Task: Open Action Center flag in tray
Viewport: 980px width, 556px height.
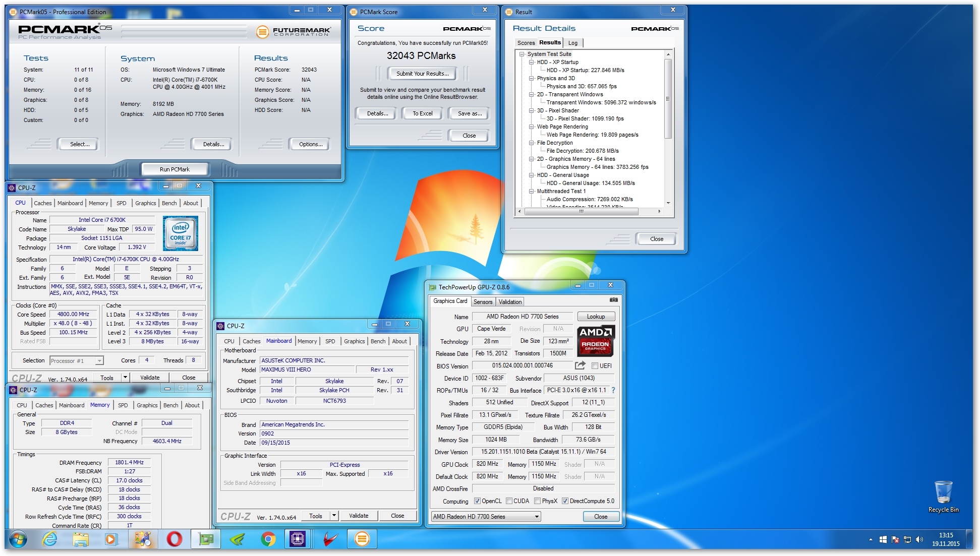Action: (x=895, y=539)
